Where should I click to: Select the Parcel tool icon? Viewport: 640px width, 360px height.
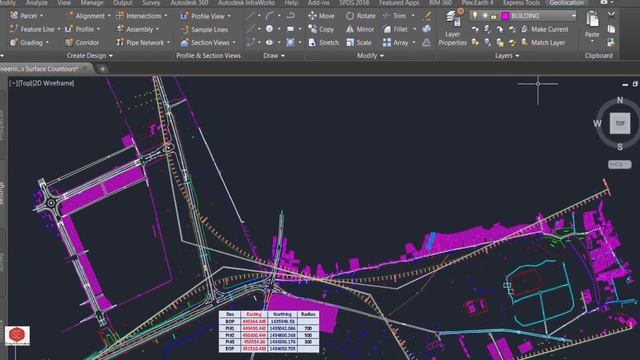pyautogui.click(x=13, y=16)
